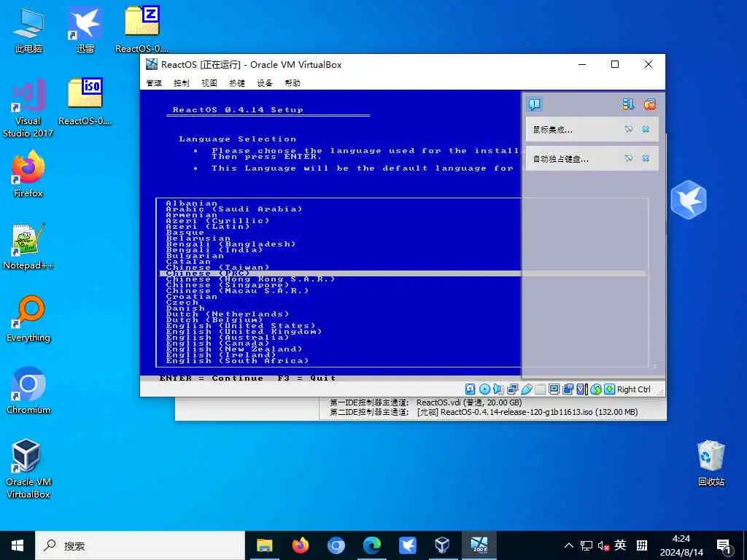Select Bengali (Bangladesh) in the list

[x=231, y=244]
